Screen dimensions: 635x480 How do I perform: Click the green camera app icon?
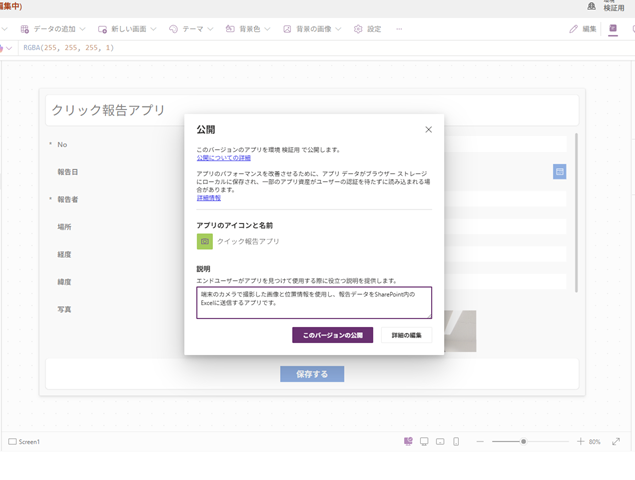point(204,241)
